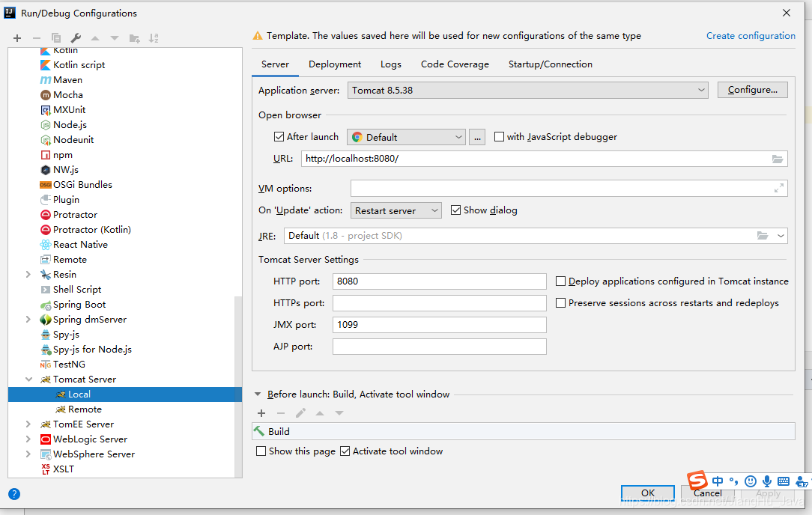Screen dimensions: 812x515
Task: Click the Configure... button
Action: [752, 90]
